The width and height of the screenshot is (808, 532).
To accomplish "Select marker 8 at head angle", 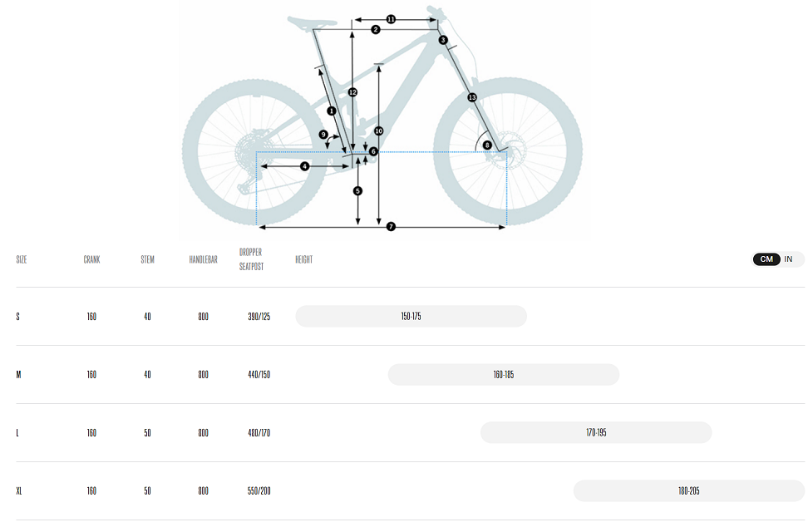I will tap(487, 145).
